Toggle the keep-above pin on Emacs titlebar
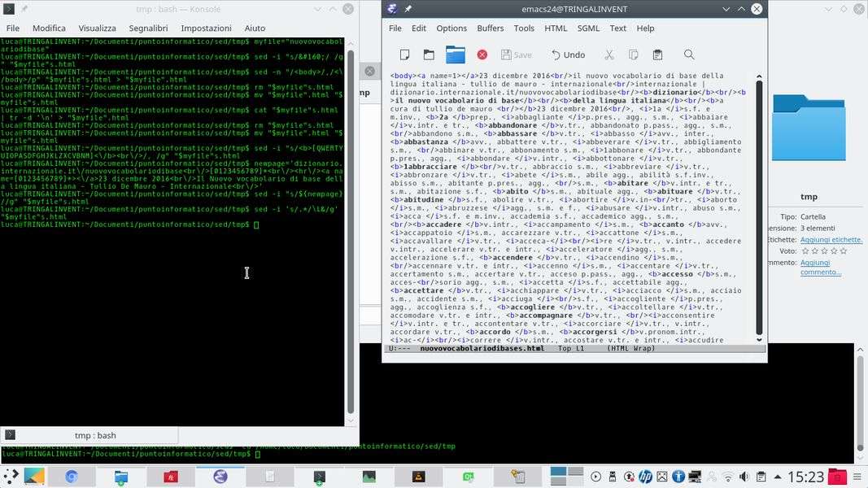Screen dimensions: 868x488 [x=408, y=9]
